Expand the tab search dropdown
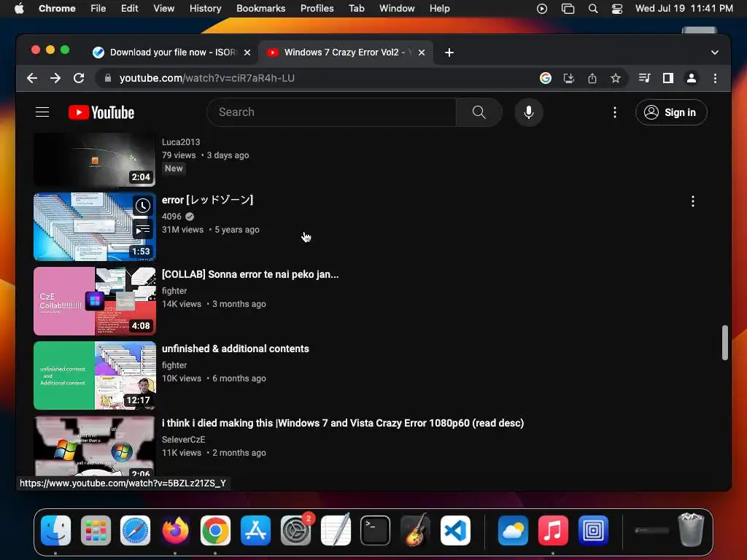747x560 pixels. click(715, 52)
